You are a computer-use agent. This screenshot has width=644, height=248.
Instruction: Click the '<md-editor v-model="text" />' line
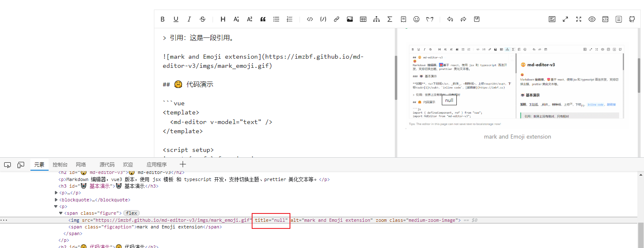click(x=221, y=122)
